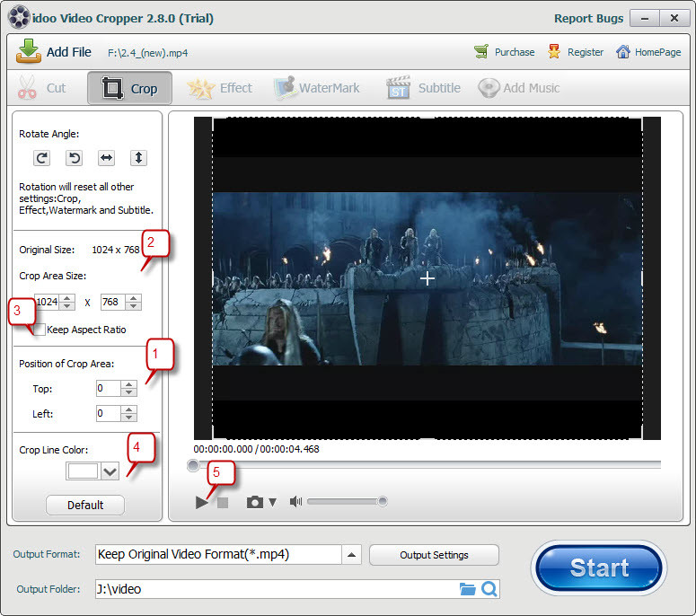
Task: Minimize the idoo Video Cropper window
Action: (x=645, y=19)
